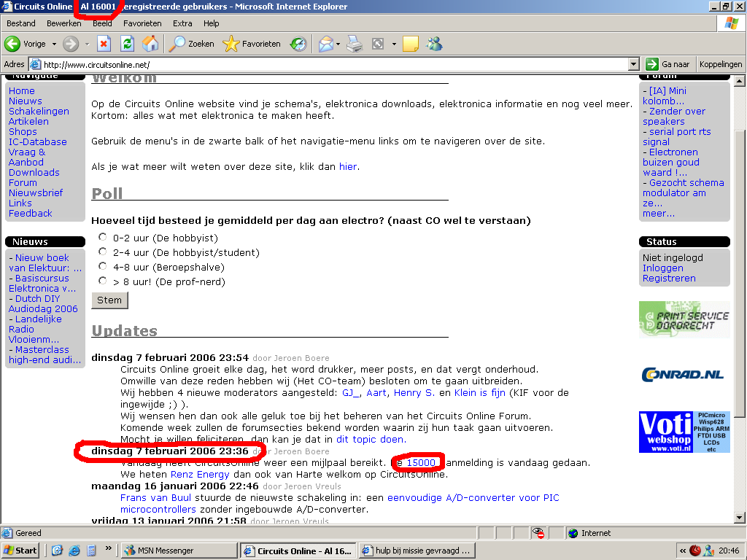Refresh the page with the Refresh icon
Image resolution: width=747 pixels, height=560 pixels.
click(x=127, y=44)
